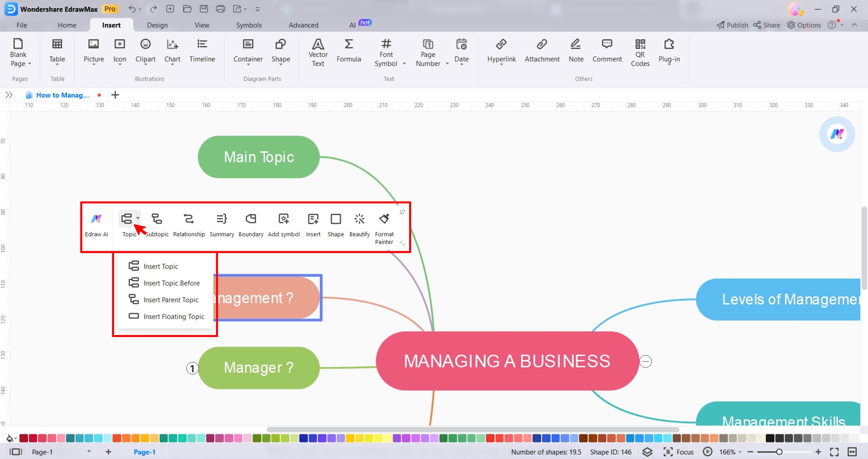This screenshot has height=459, width=868.
Task: Choose Insert Floating Topic
Action: 165,316
